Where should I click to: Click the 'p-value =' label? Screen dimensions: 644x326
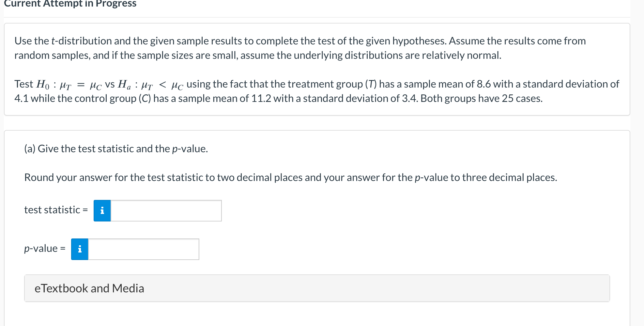click(45, 248)
